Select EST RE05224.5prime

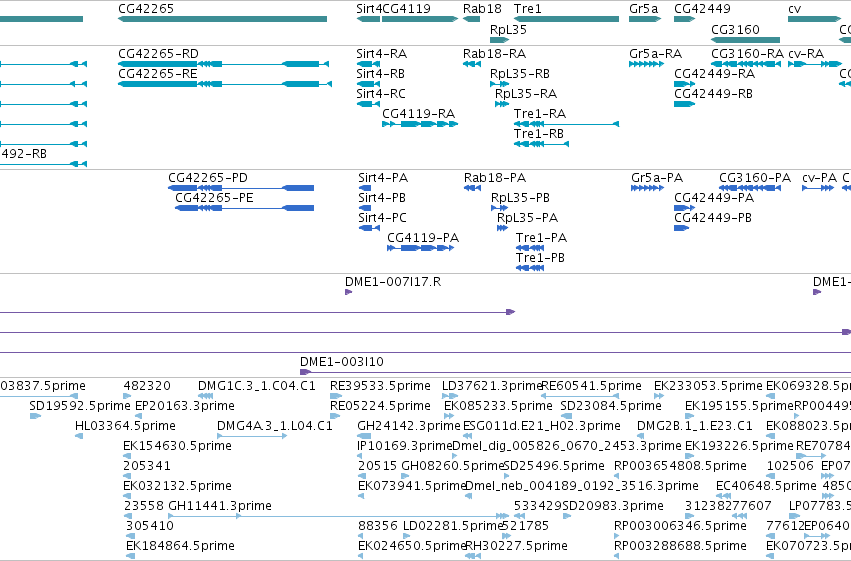[x=380, y=406]
